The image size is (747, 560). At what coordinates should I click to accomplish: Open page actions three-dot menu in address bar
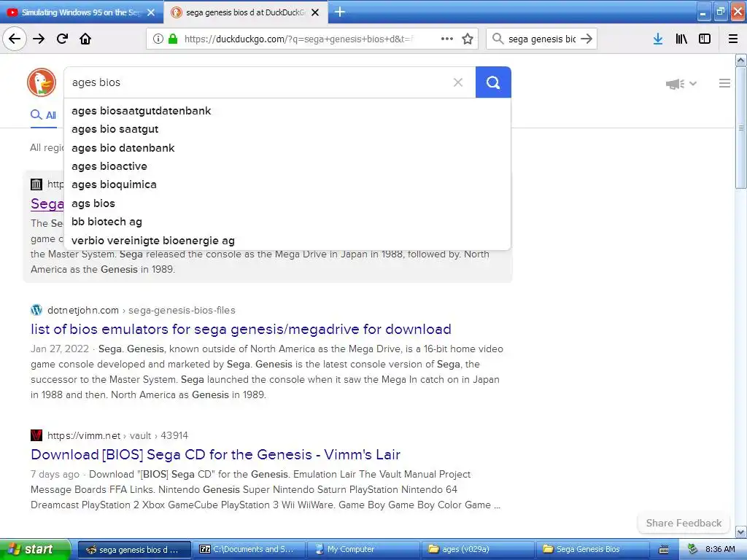click(x=447, y=39)
